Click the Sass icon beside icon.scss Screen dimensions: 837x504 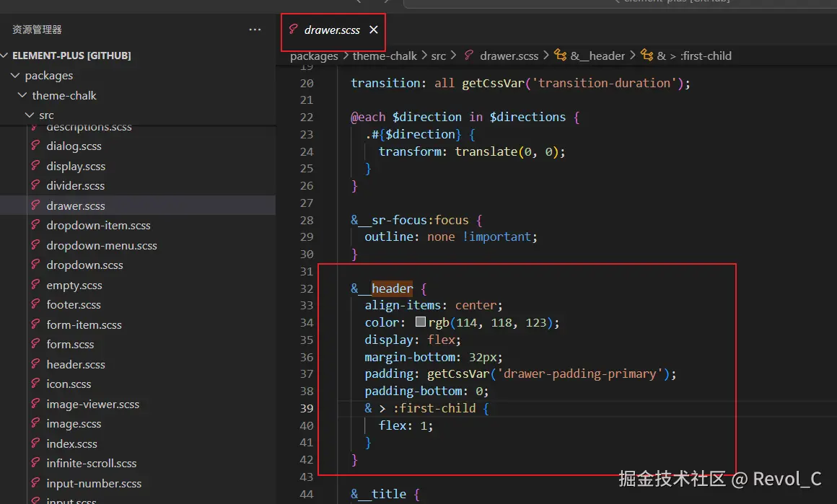coord(35,384)
